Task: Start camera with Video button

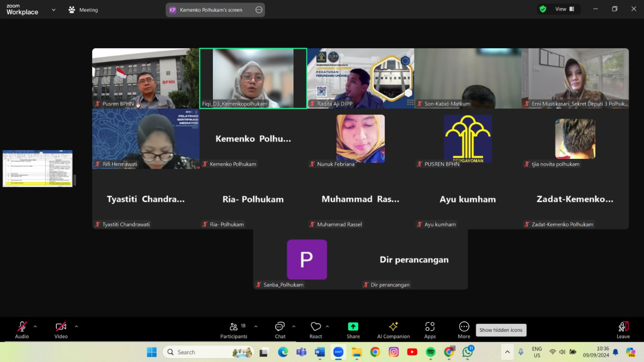Action: click(61, 330)
